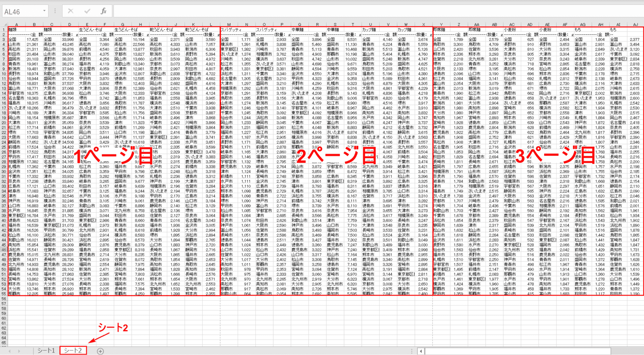Screen dimensions: 644x355
Task: Click cell H3 with value 10,194
Action: tap(140, 39)
